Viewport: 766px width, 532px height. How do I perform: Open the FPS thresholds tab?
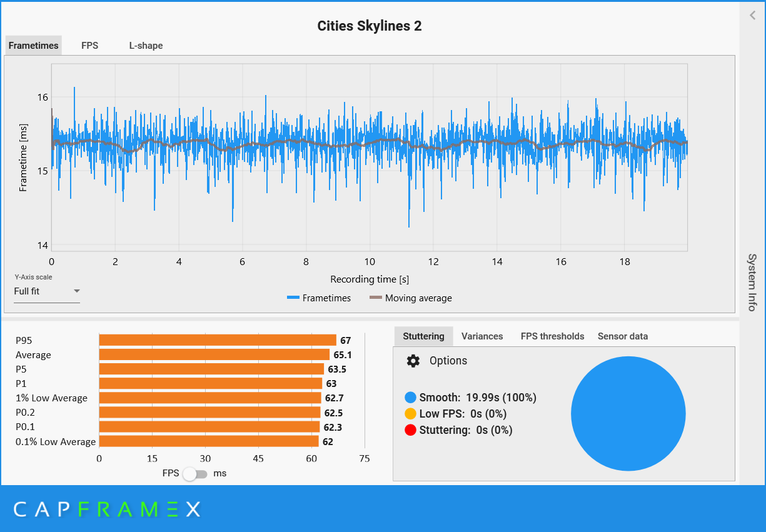click(552, 336)
